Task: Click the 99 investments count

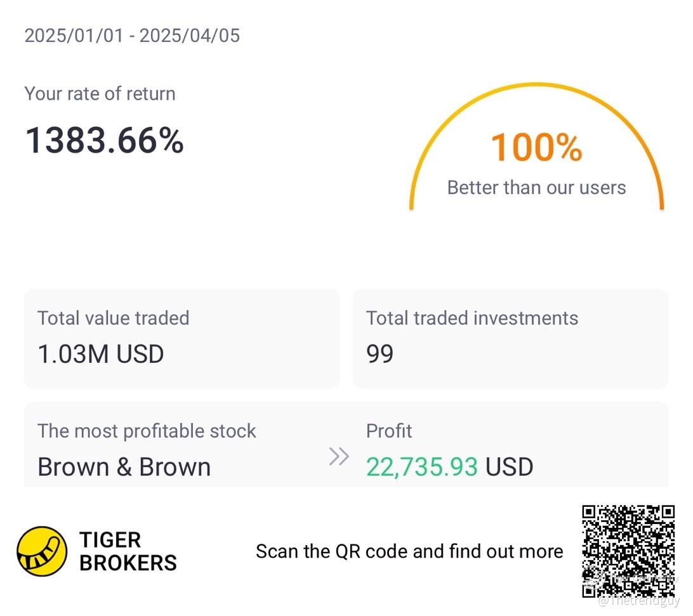Action: [x=379, y=354]
